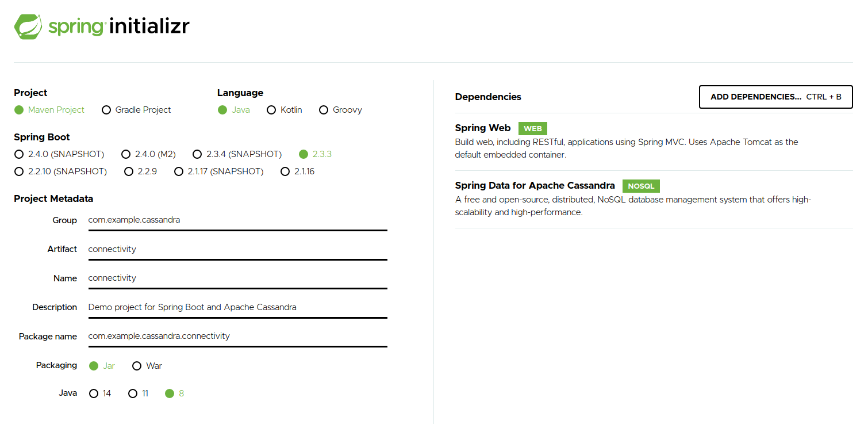The image size is (868, 424).
Task: Click the NOSQL badge on the Cassandra dependency
Action: (640, 186)
